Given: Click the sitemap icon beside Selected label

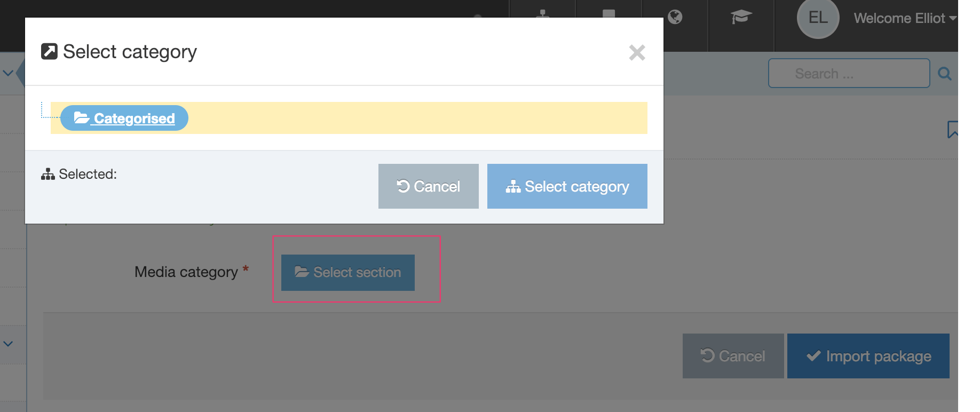Looking at the screenshot, I should tap(48, 175).
